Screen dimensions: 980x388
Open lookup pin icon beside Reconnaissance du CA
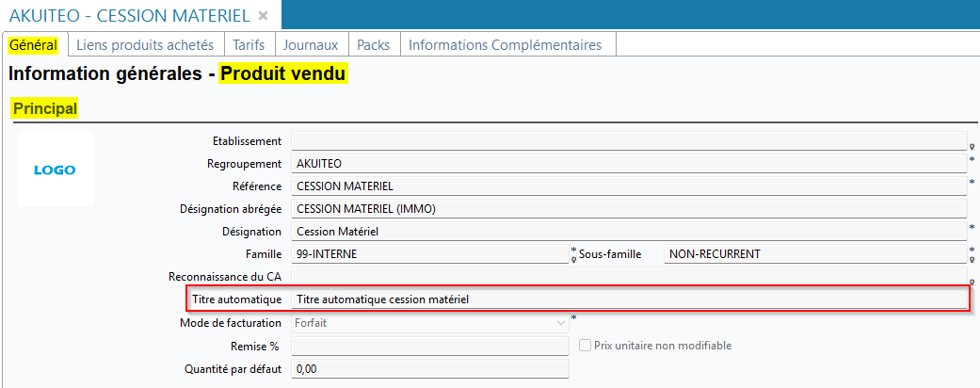coord(972,283)
